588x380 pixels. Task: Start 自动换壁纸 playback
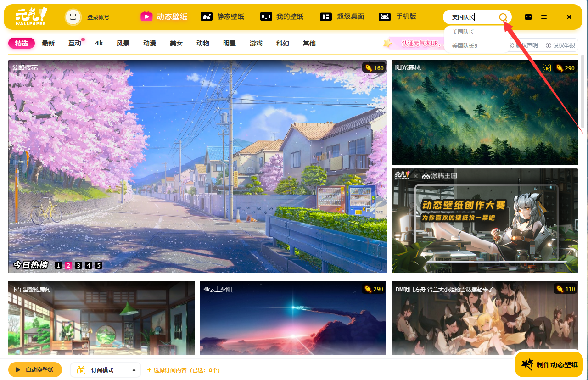tap(35, 369)
